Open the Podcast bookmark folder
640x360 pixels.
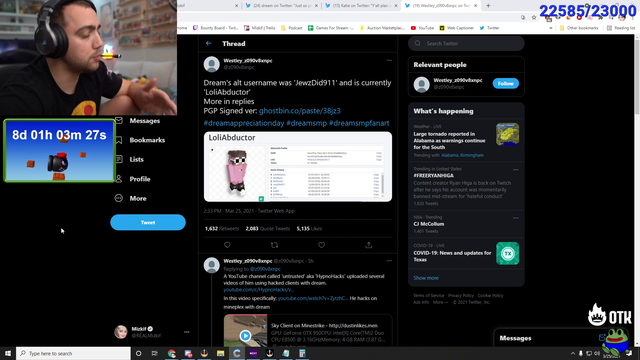[x=292, y=28]
